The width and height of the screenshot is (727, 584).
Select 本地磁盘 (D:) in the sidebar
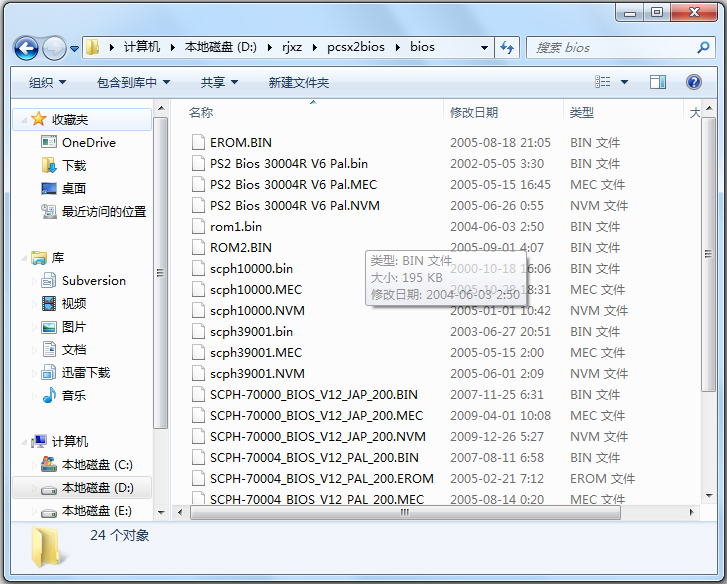(82, 488)
